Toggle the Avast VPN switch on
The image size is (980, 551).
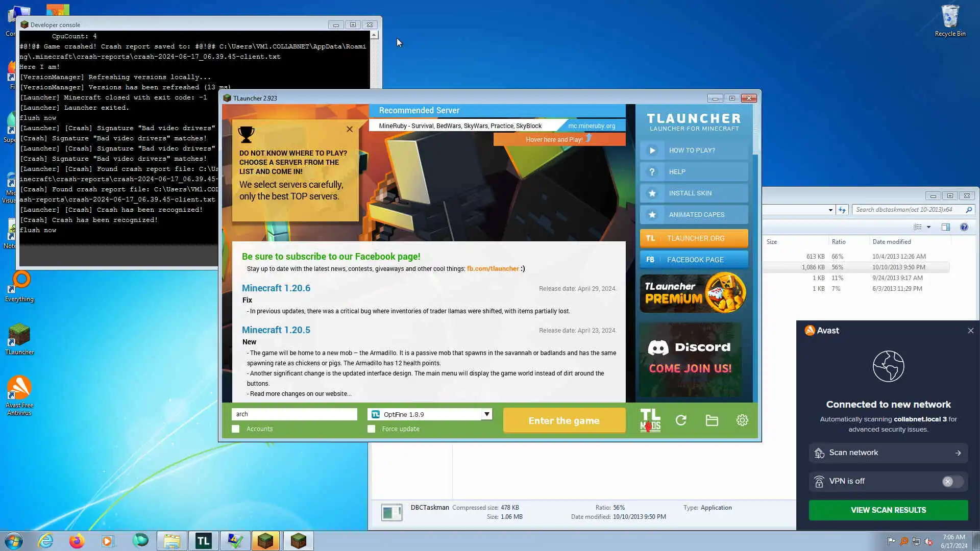tap(952, 481)
